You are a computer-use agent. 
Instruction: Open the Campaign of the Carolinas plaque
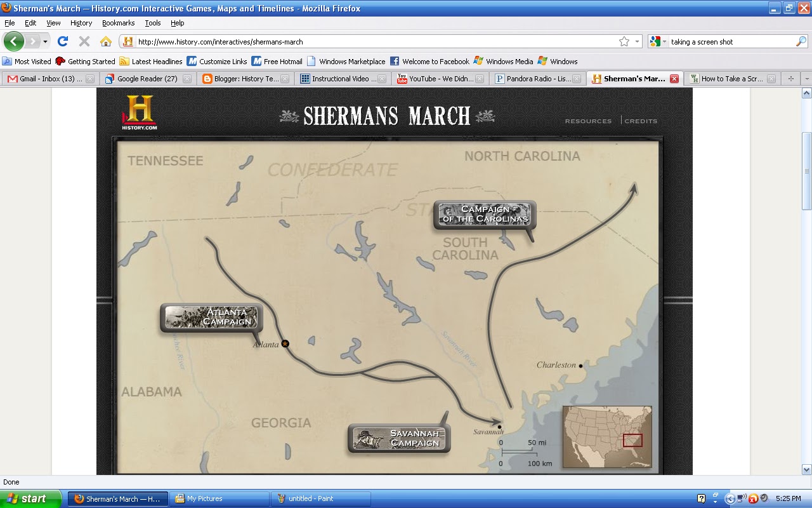[x=484, y=215]
